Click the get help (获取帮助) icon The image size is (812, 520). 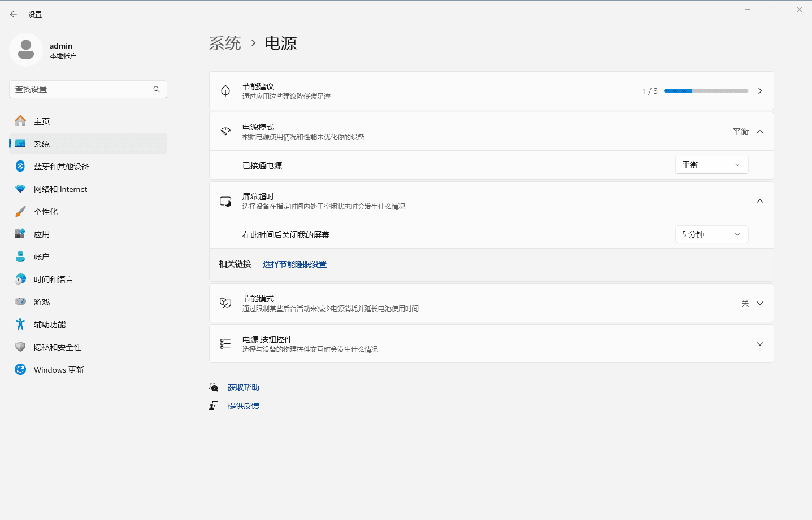coord(214,387)
